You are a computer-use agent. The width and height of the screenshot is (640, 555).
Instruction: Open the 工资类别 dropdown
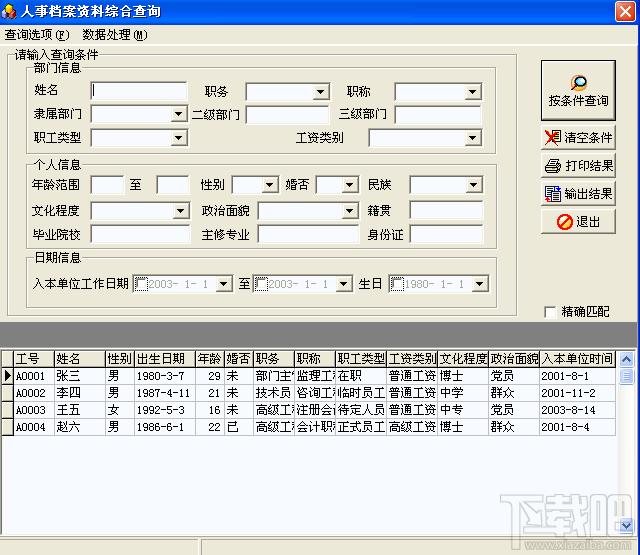473,138
